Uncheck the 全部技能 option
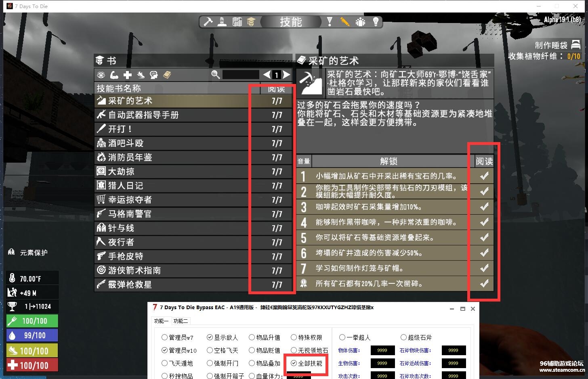Screen dimensions: 588x379 click(x=294, y=363)
